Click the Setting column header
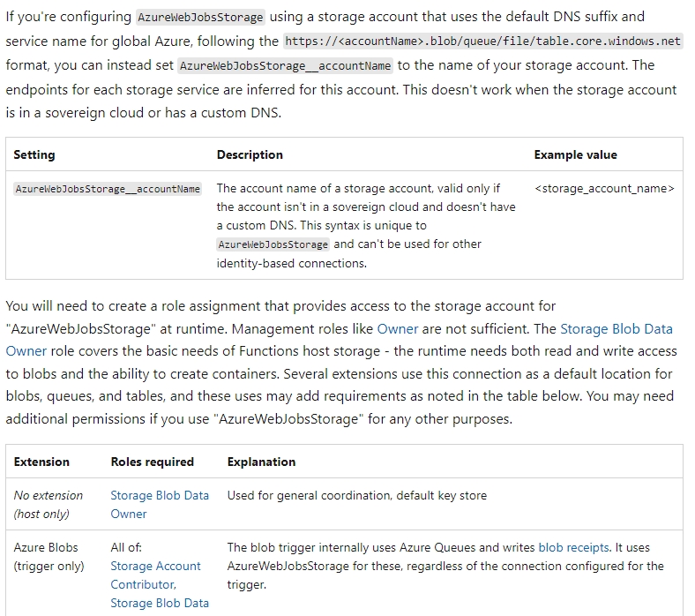The height and width of the screenshot is (616, 695). point(34,154)
